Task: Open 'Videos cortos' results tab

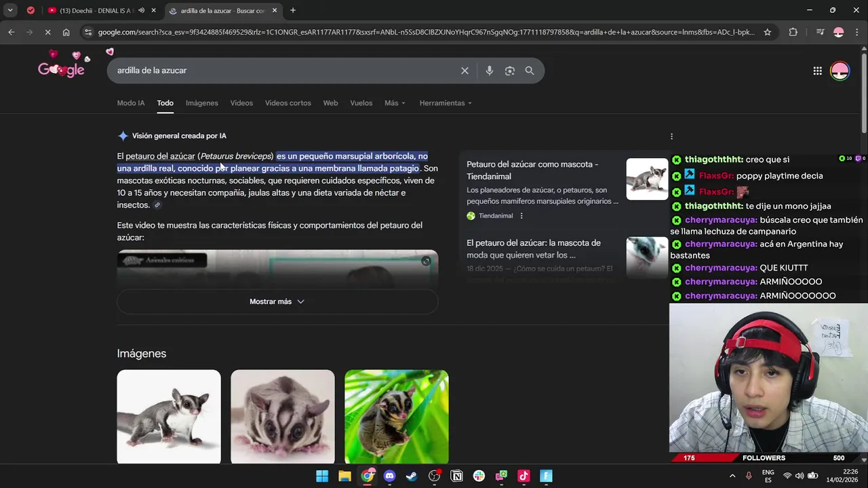Action: [288, 103]
